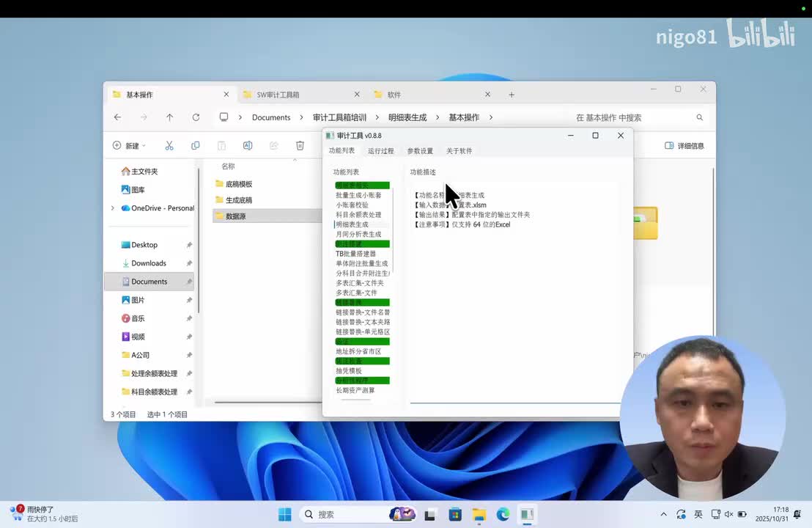Refresh the Explorer folder view
The image size is (812, 528).
[x=196, y=117]
